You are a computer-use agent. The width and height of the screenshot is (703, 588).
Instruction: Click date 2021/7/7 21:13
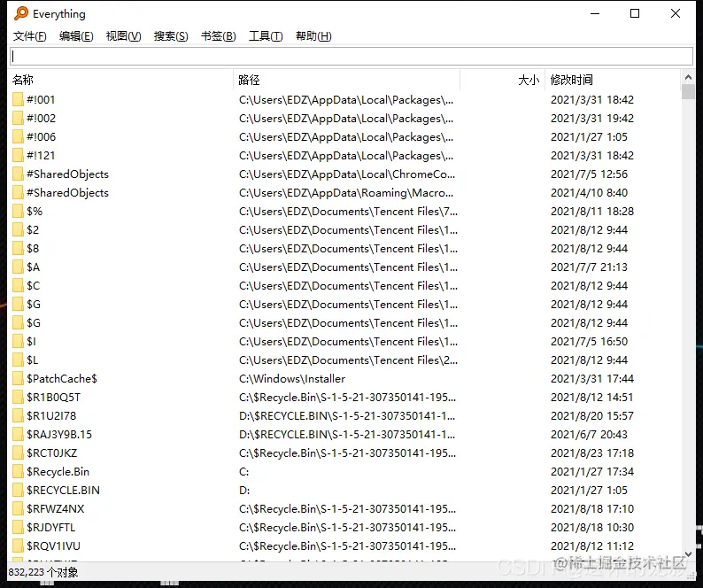pos(589,267)
